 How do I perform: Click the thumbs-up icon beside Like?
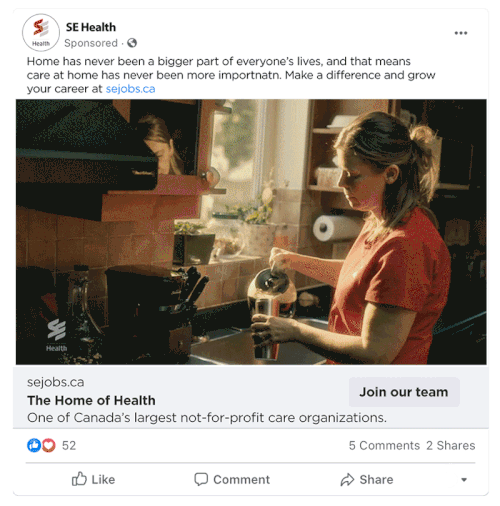[x=79, y=479]
